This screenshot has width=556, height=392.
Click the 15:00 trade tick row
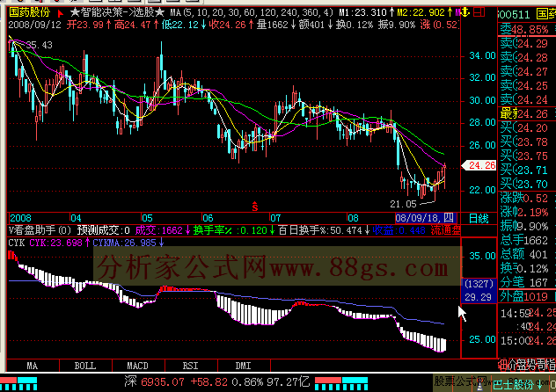527,341
